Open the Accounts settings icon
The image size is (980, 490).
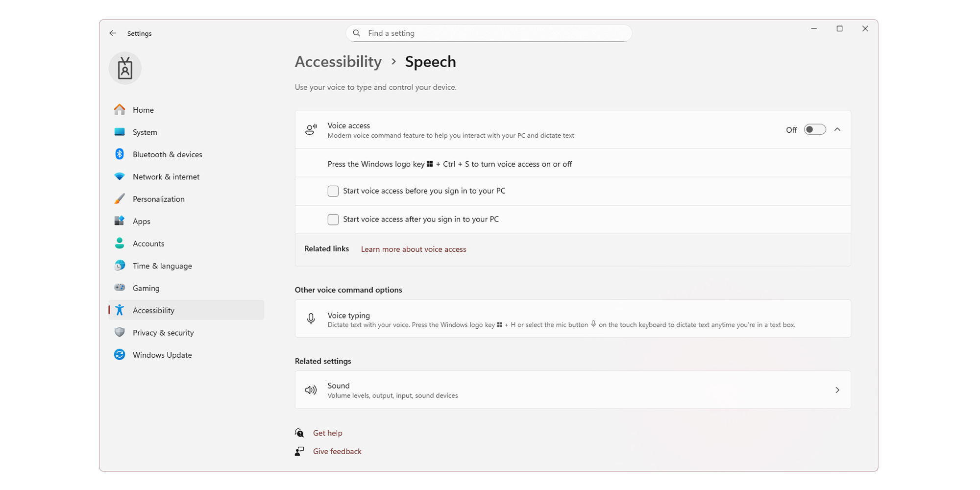coord(119,243)
